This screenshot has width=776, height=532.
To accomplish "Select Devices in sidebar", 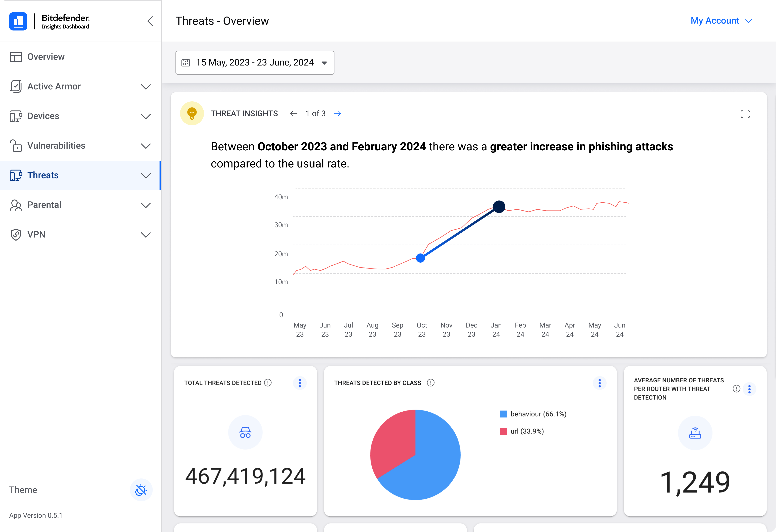I will [81, 116].
